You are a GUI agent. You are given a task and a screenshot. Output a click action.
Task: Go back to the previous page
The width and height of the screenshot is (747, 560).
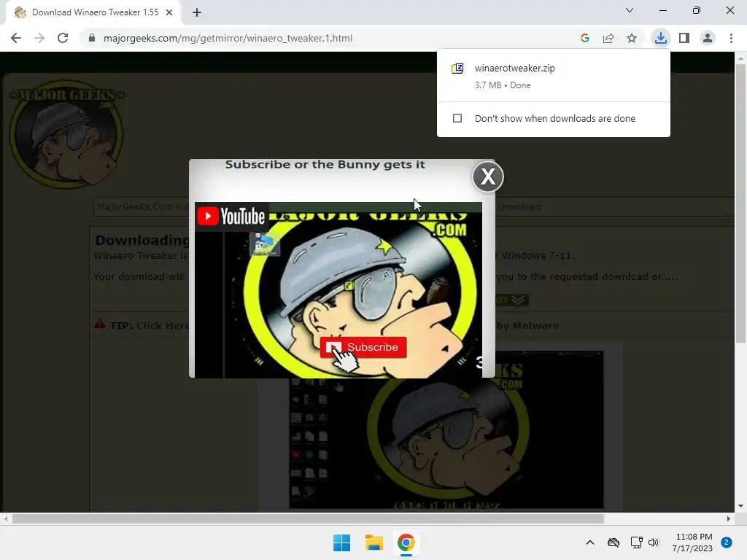[16, 38]
